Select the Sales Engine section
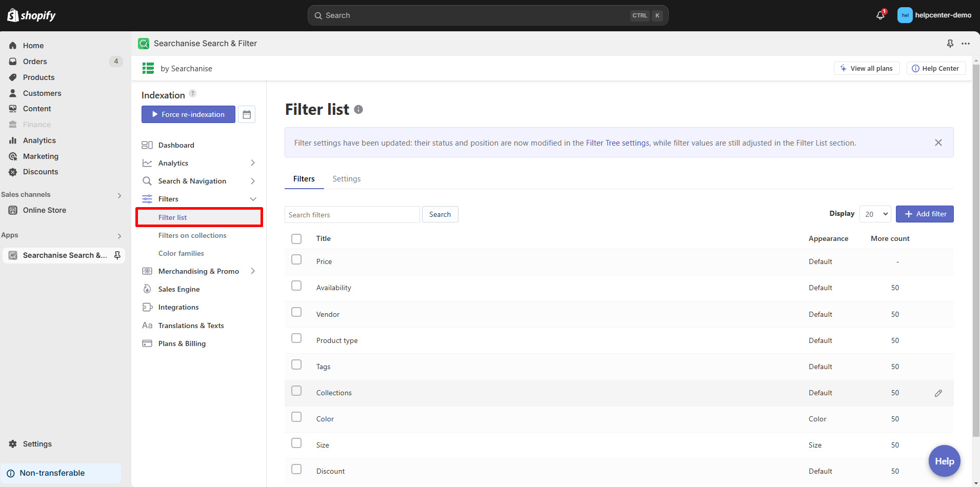This screenshot has width=980, height=487. tap(177, 289)
